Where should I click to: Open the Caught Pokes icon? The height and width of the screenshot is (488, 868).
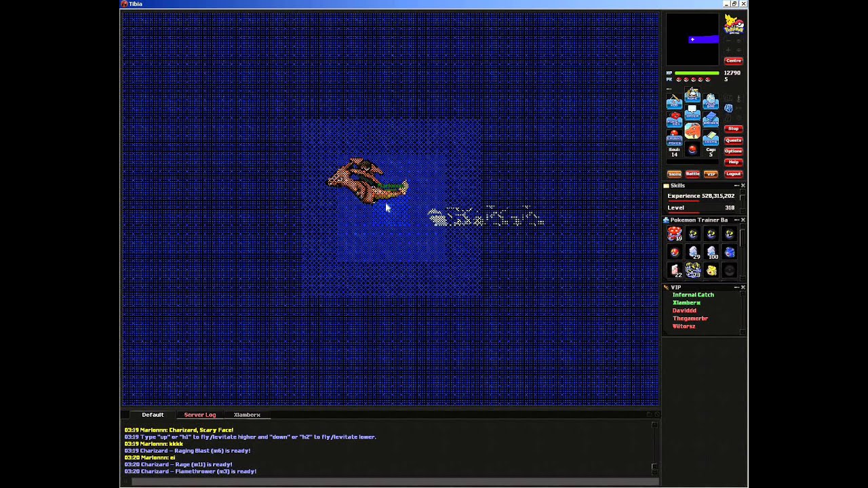(x=674, y=138)
